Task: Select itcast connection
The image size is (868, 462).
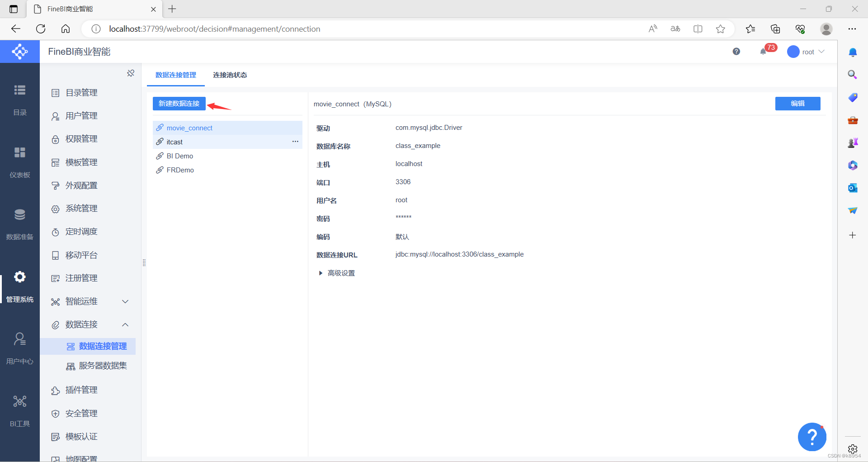Action: point(227,142)
